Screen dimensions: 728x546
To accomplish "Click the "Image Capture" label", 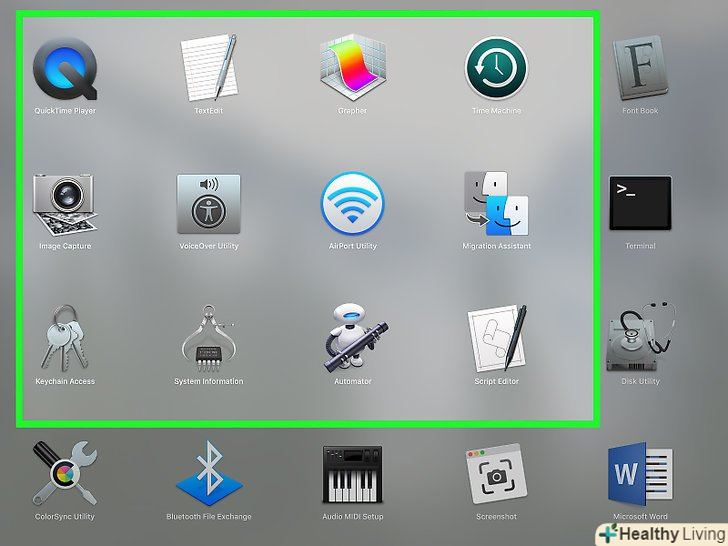I will coord(65,246).
